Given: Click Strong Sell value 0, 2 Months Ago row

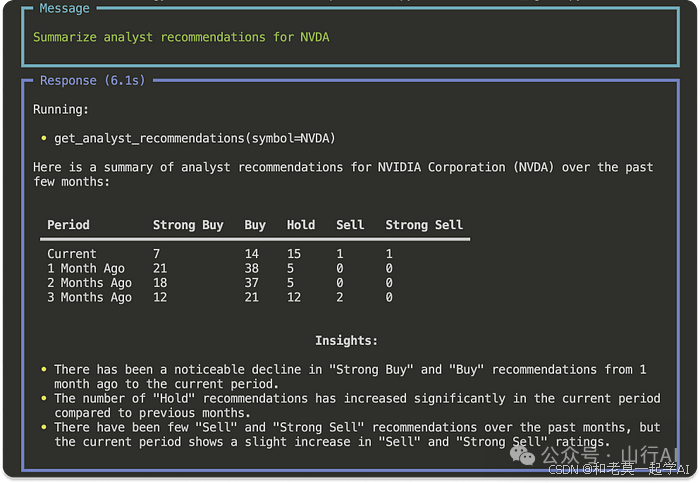Looking at the screenshot, I should pos(389,283).
